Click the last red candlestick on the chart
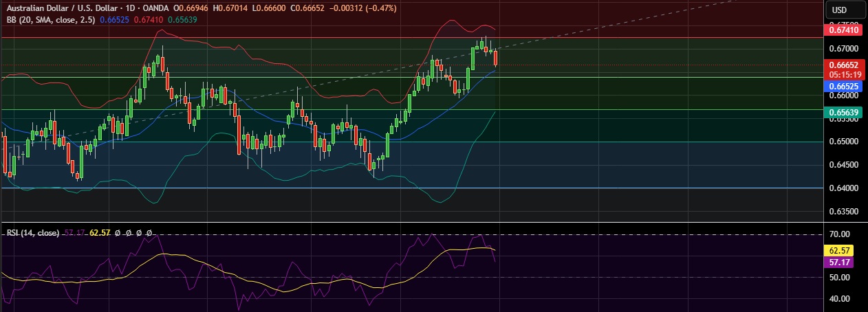 click(496, 58)
